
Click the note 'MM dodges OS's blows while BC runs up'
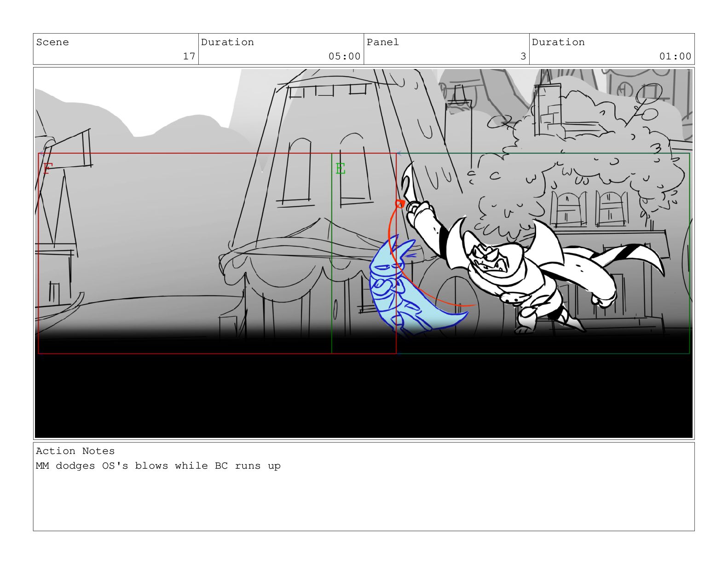coord(158,466)
